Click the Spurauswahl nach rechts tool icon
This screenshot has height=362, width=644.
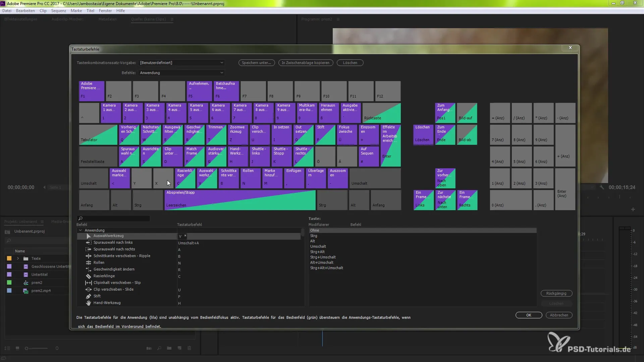(x=89, y=249)
